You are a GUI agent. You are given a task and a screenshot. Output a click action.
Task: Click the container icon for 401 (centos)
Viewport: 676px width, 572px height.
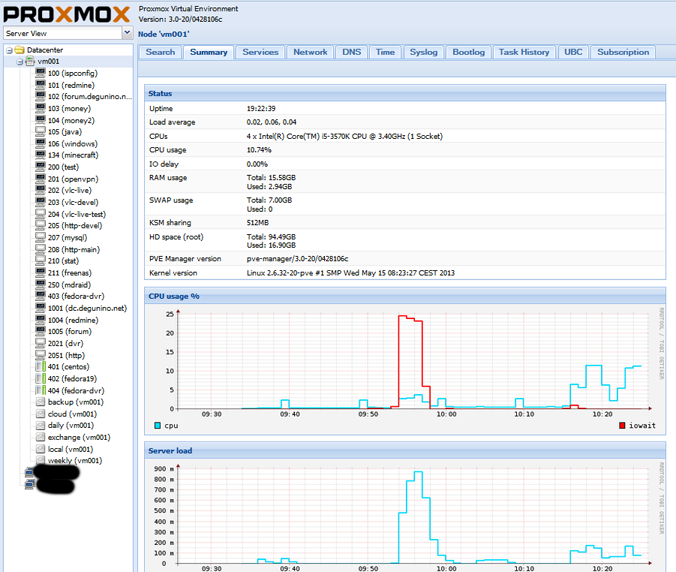coord(41,366)
